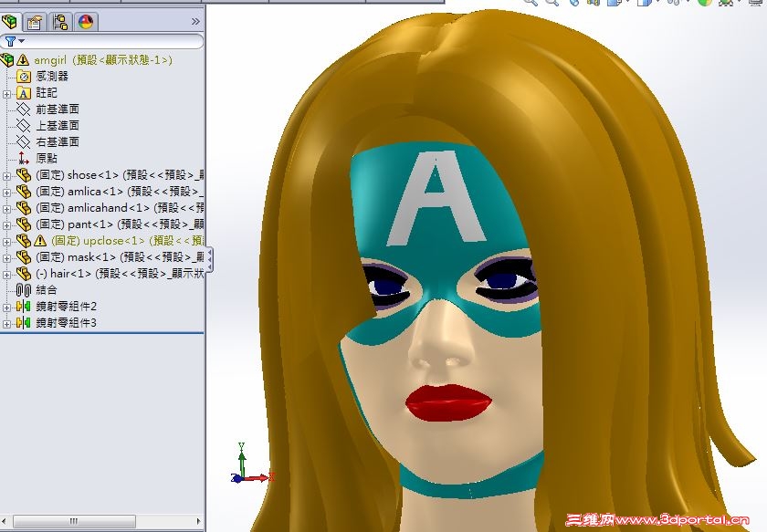Click the tree filter funnel icon
767x532 pixels.
[10, 42]
